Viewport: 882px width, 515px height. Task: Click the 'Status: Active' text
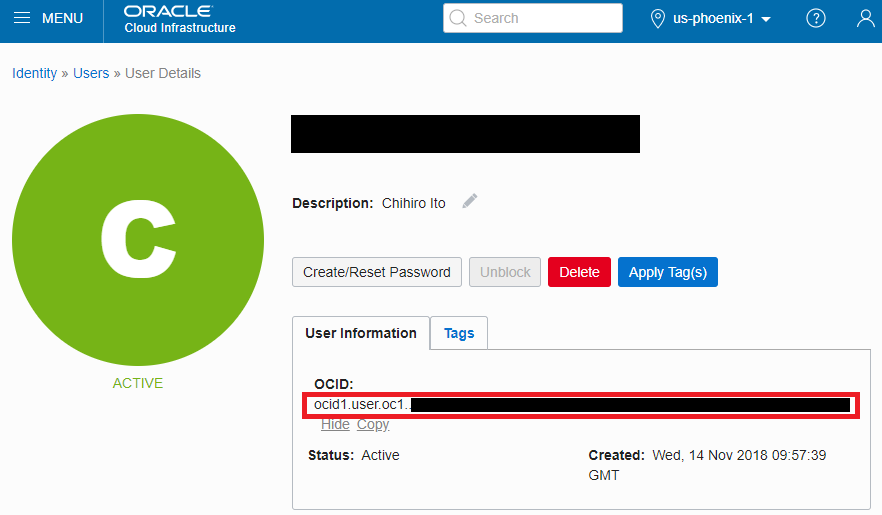coord(354,455)
